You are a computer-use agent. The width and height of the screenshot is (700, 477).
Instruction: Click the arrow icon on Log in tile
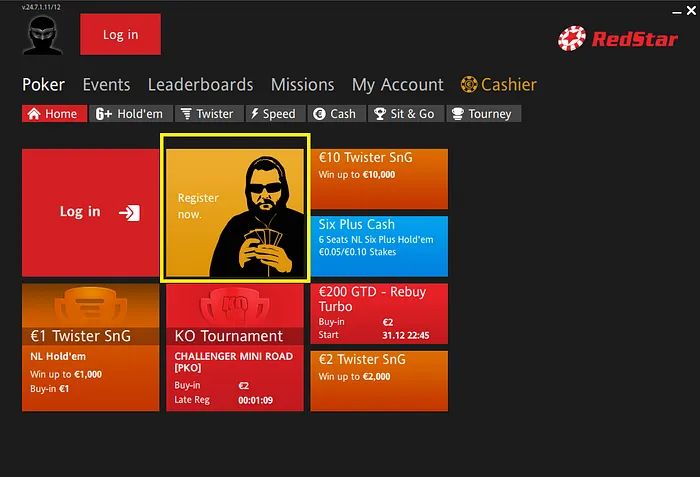coord(129,213)
